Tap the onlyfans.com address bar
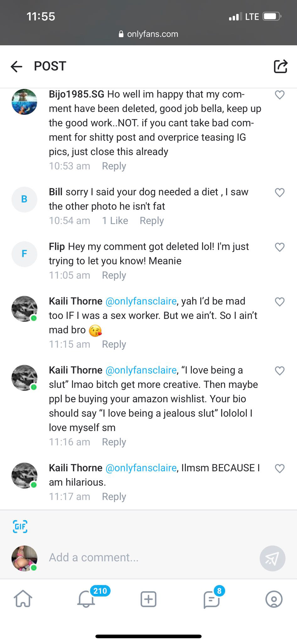The image size is (297, 644). (148, 34)
